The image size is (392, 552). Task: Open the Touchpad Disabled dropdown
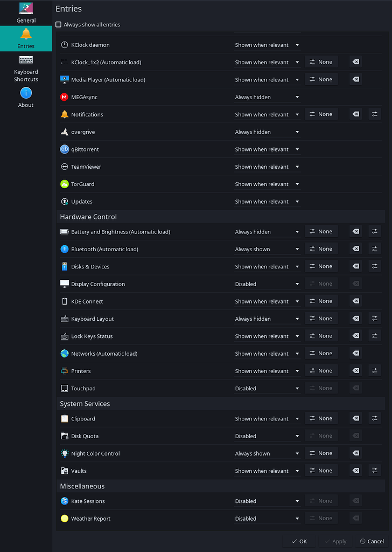pos(268,388)
